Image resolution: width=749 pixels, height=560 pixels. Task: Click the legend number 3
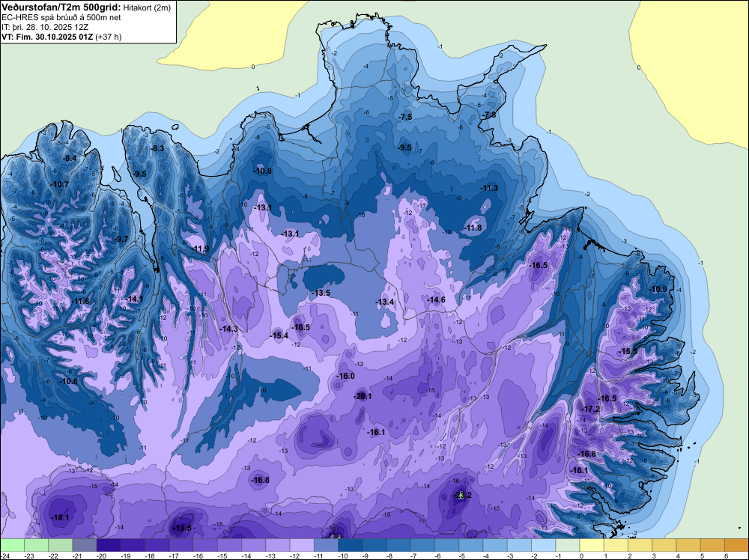pyautogui.click(x=653, y=556)
